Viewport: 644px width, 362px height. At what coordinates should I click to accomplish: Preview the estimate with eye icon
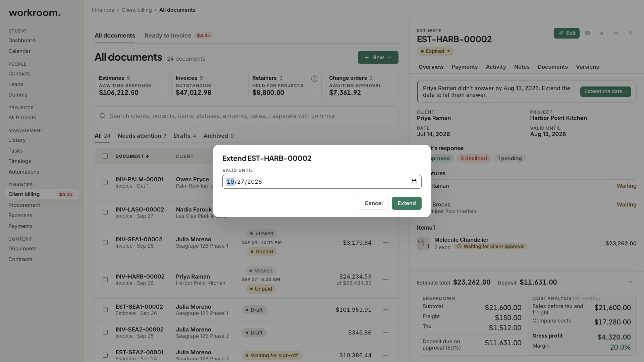click(x=587, y=33)
